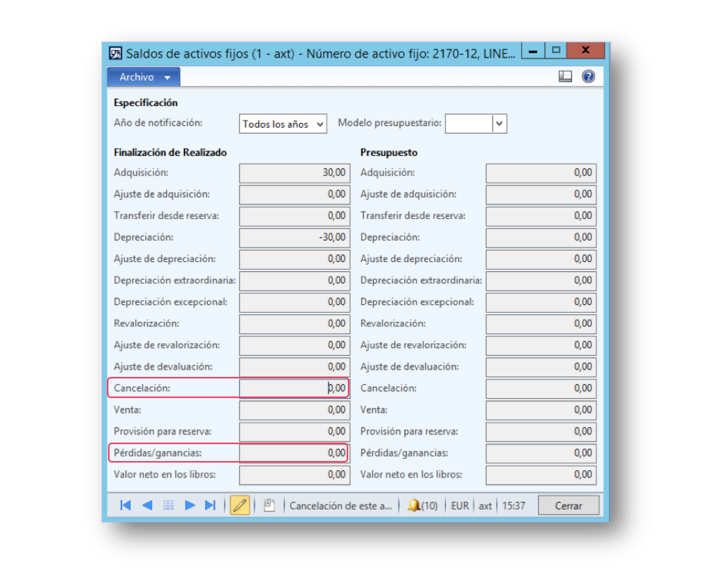The image size is (728, 574).
Task: Click the 15:37 time in status bar
Action: (514, 506)
